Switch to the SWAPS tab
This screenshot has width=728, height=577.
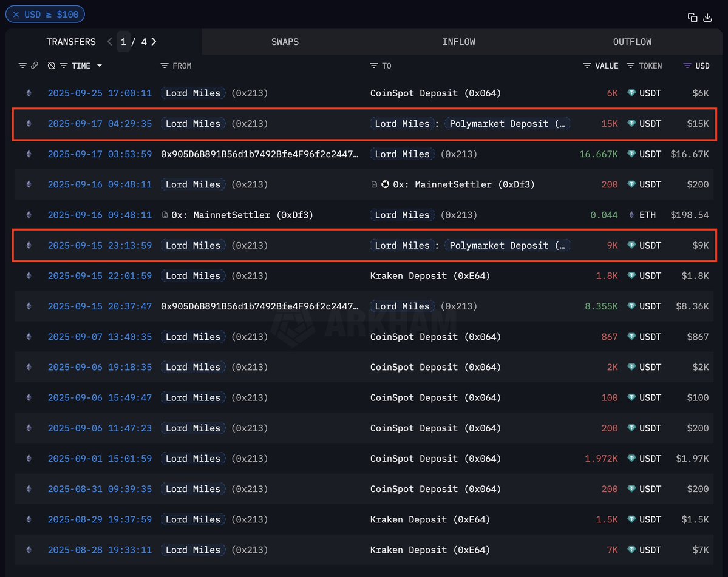(285, 42)
